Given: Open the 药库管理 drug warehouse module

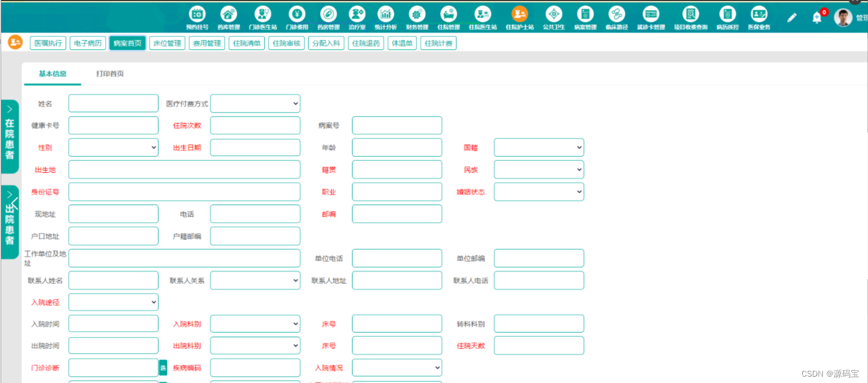Looking at the screenshot, I should pyautogui.click(x=228, y=17).
